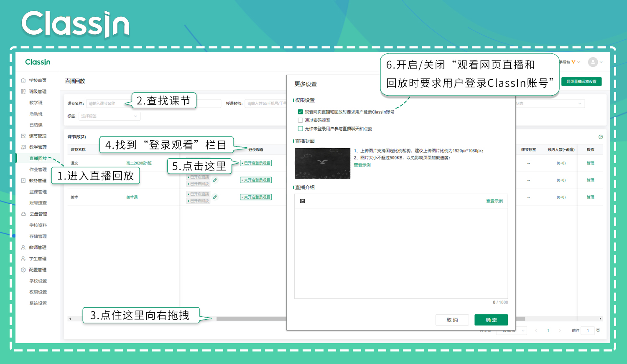Viewport: 627px width, 364px height.
Task: Click the help question mark icon above table
Action: [x=601, y=137]
